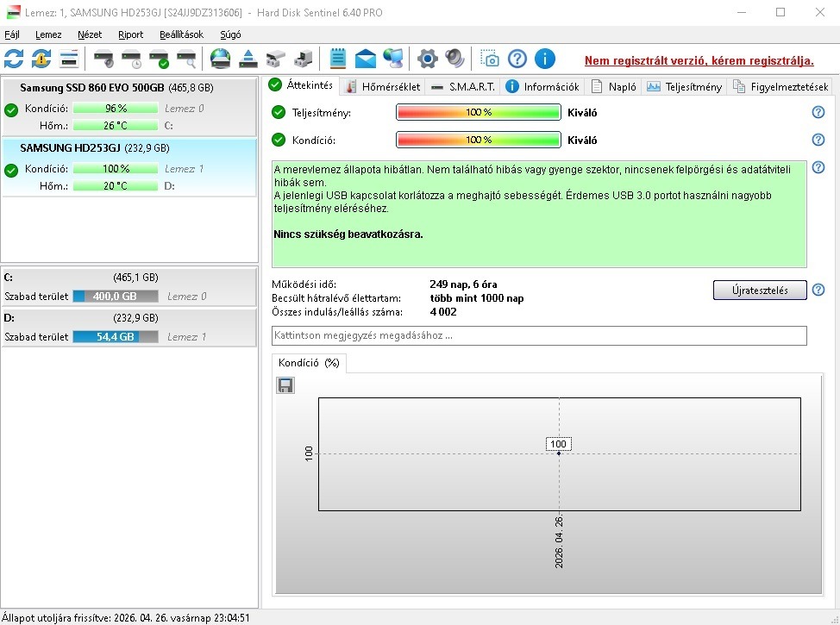This screenshot has height=625, width=840.
Task: Click help icon next to Újratesztelés
Action: [x=818, y=290]
